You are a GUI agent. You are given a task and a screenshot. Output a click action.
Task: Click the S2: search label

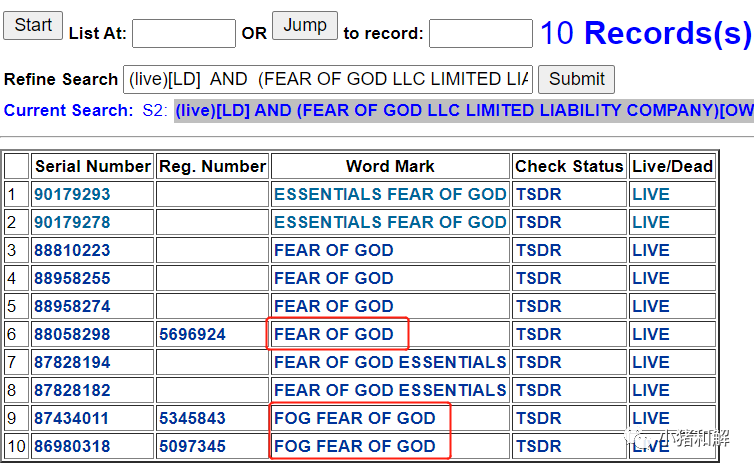(x=155, y=111)
